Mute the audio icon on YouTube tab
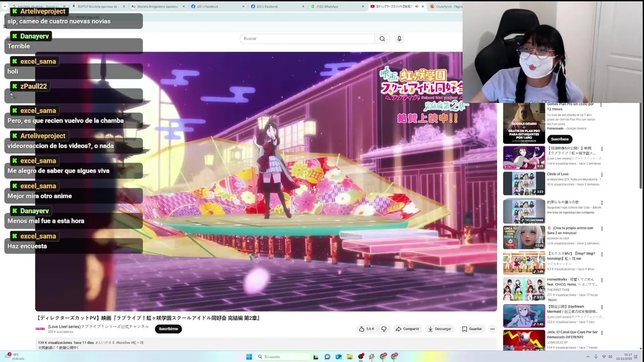The width and height of the screenshot is (644, 362). pyautogui.click(x=416, y=7)
